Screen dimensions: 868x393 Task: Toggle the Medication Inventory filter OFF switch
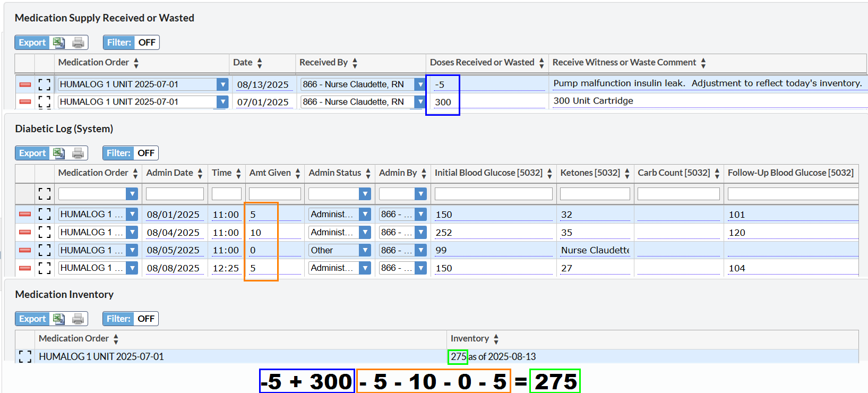[146, 319]
